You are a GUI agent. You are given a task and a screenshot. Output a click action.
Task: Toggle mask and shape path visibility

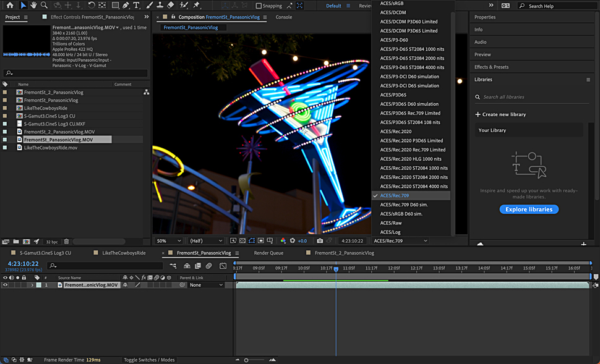(251, 241)
